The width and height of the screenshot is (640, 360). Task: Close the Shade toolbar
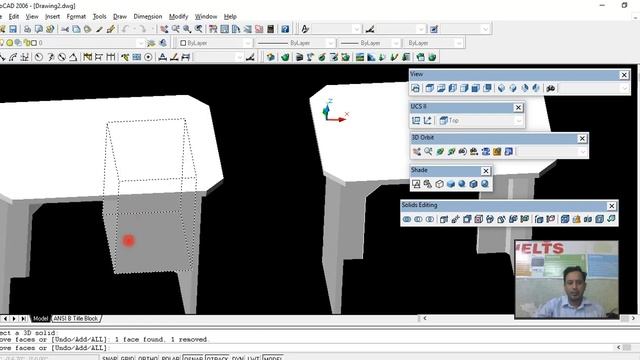pyautogui.click(x=485, y=171)
